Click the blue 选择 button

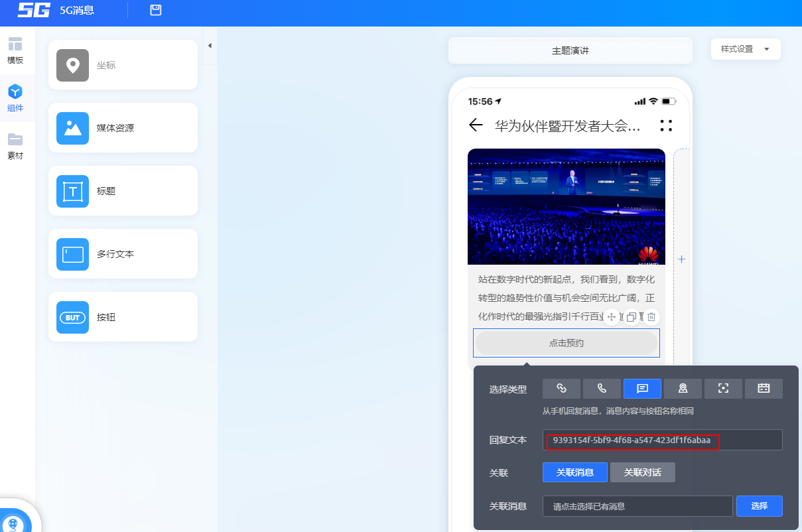[760, 506]
